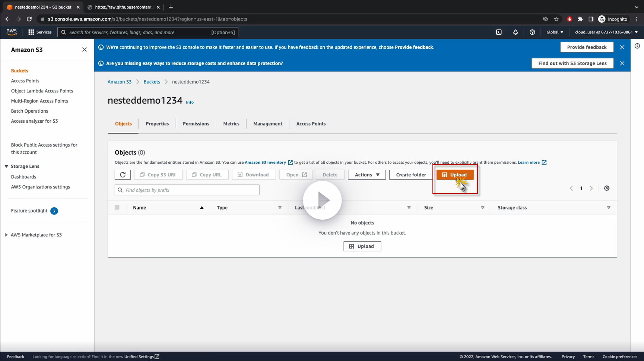Open Batch Operations in the sidebar

point(29,111)
